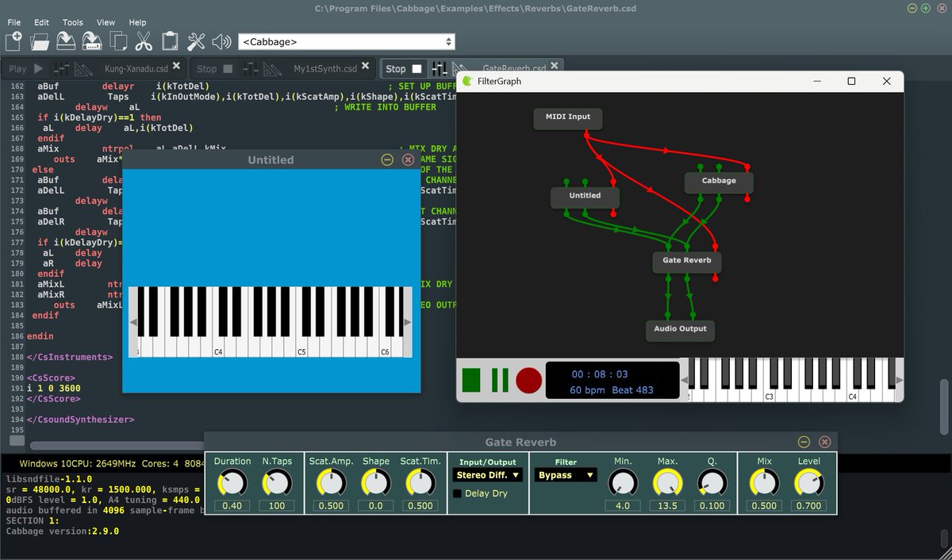Click the play triangle icon on Kung-Xanadu tab
Viewport: 952px width, 560px height.
coord(39,69)
